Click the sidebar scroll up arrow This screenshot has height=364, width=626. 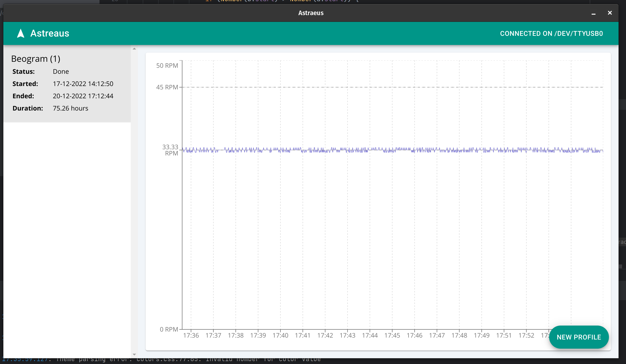(134, 49)
